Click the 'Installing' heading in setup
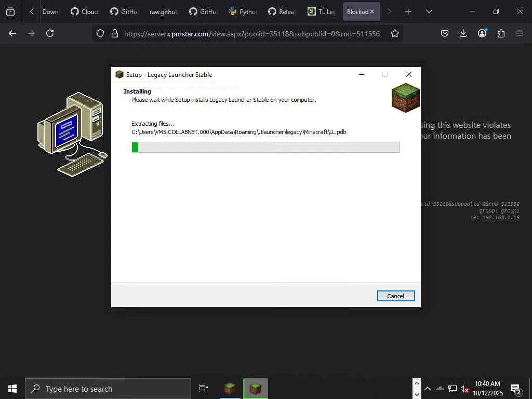 pos(137,91)
